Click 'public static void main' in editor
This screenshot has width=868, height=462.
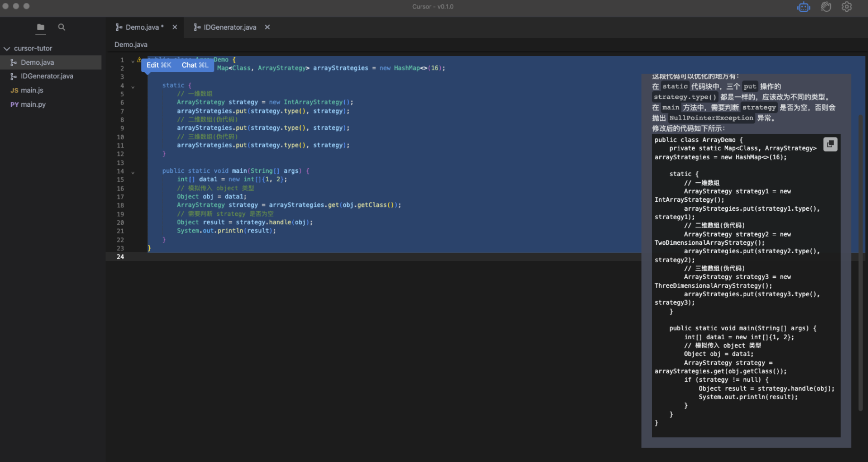(204, 171)
